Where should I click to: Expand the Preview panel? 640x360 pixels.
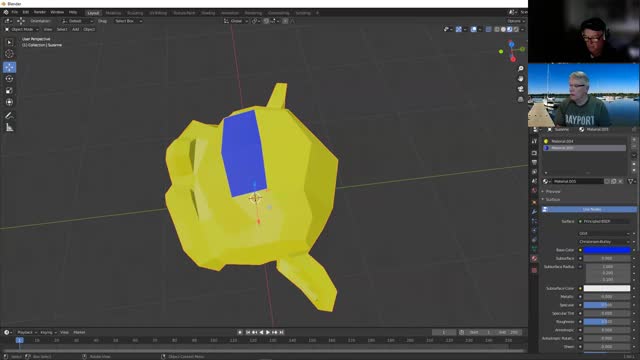click(553, 191)
